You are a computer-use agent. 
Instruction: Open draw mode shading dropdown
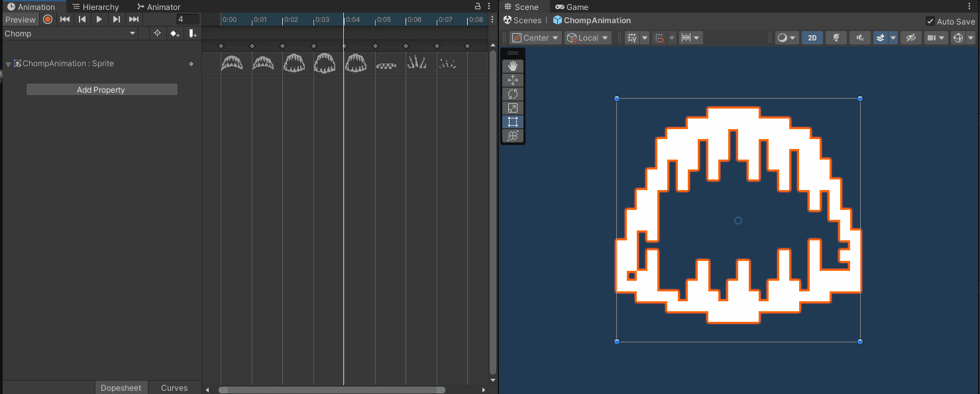point(787,38)
